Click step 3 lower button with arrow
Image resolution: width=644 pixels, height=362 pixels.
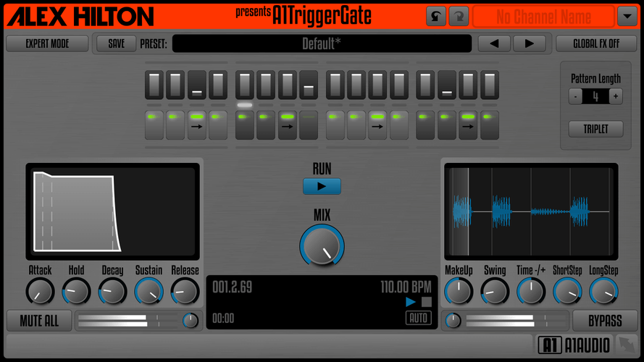click(x=197, y=125)
